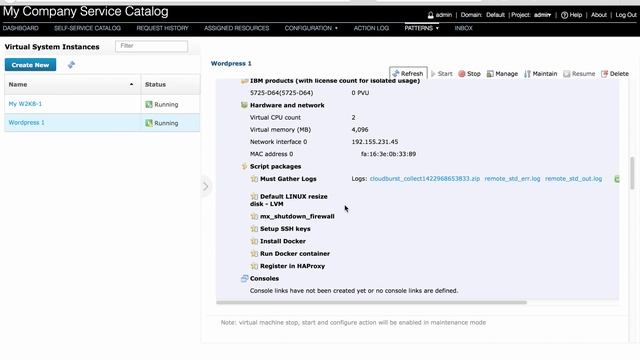Click the mx_shutdown_firewall script icon

254,216
